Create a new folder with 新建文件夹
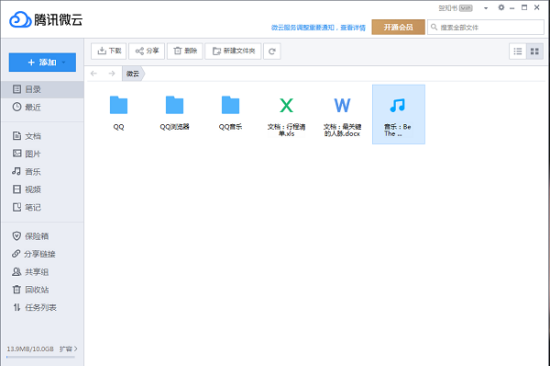Viewport: 550px width, 366px height. coord(233,51)
